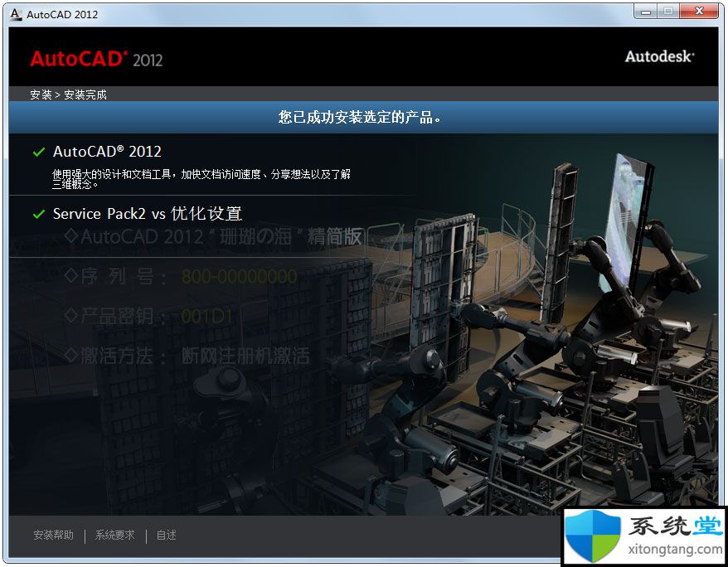
Task: Maximize the AutoCAD 2012 installer window
Action: coord(668,12)
